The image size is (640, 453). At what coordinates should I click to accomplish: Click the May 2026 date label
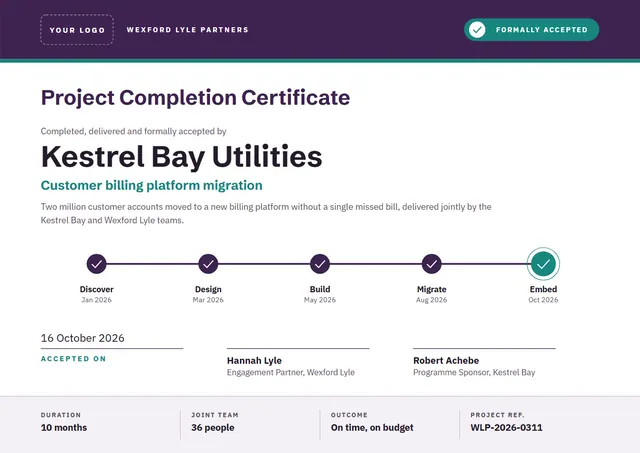(x=320, y=300)
